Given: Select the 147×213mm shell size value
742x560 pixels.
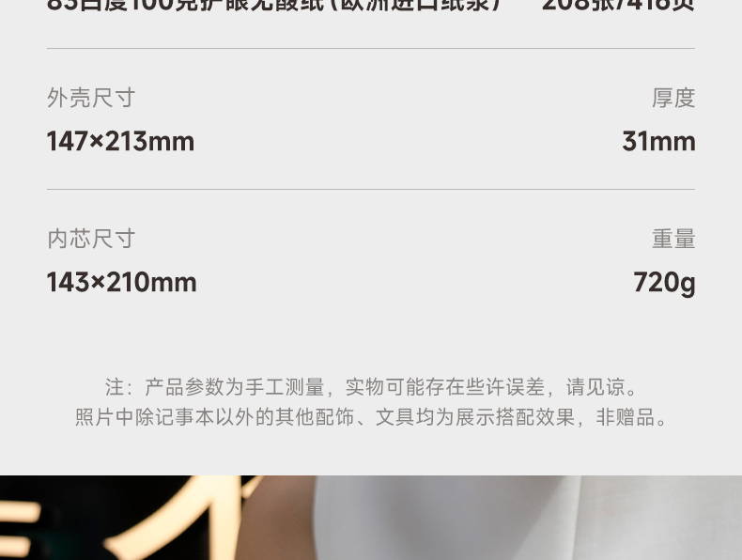Looking at the screenshot, I should click(120, 141).
